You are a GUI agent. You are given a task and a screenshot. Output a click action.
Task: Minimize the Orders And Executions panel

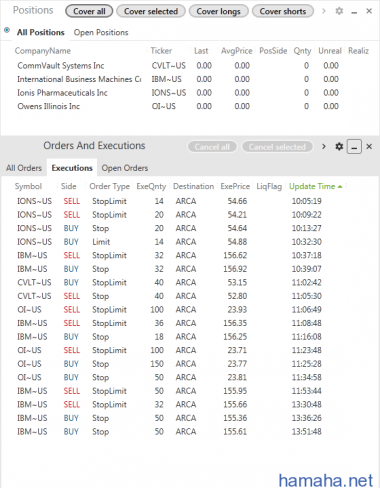(354, 146)
